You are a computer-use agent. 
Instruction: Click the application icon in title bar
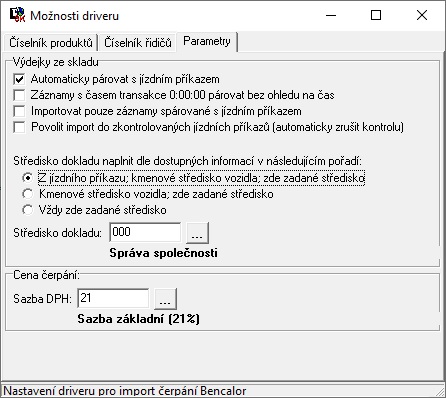[17, 15]
